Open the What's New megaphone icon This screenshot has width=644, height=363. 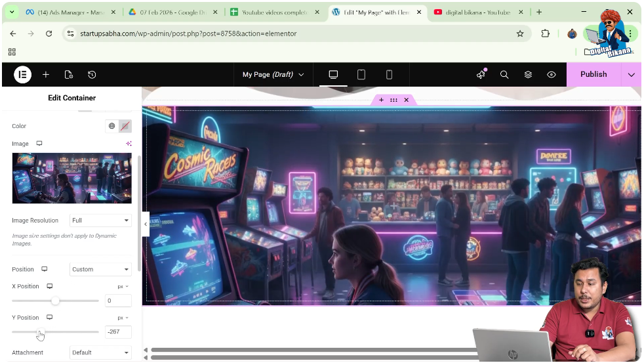click(x=481, y=75)
